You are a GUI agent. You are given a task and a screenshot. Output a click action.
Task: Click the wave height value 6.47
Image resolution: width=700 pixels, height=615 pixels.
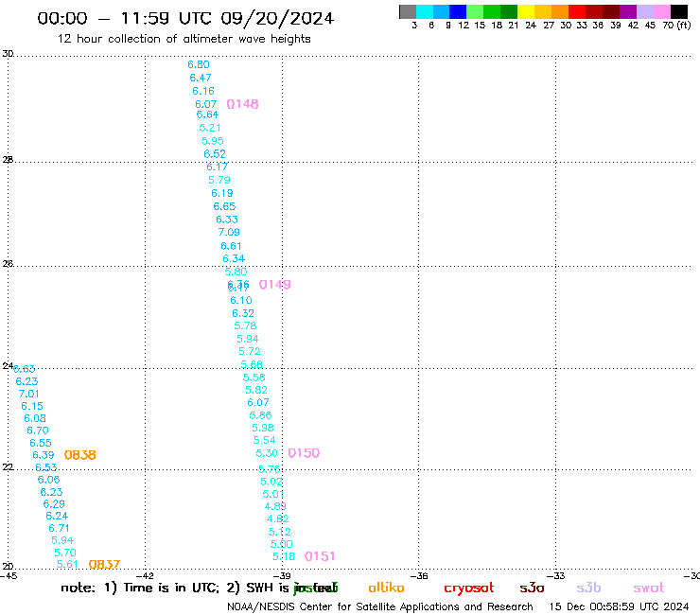tap(201, 78)
